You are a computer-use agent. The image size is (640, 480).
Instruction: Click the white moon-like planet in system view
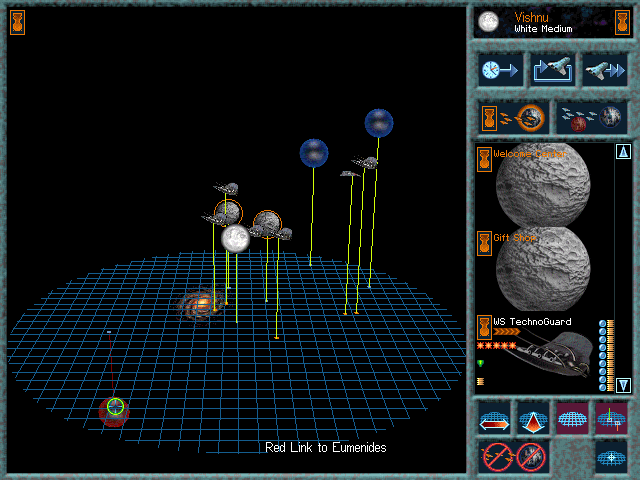coord(236,238)
